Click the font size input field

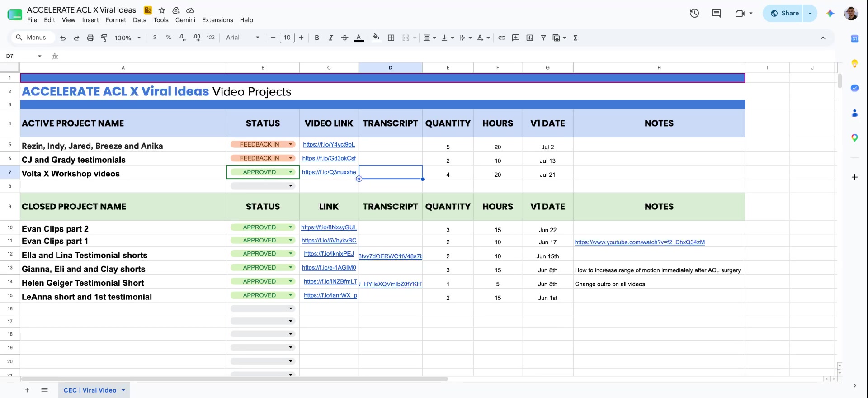point(287,38)
